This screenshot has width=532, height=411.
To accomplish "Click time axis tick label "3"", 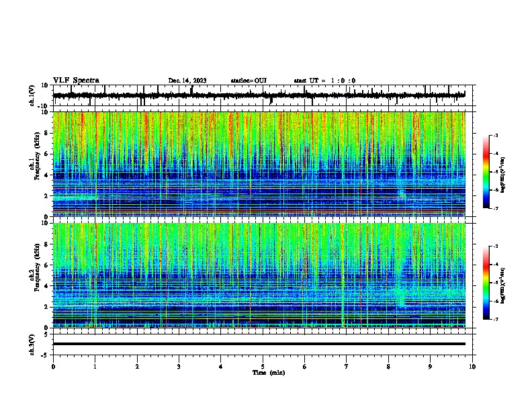I will 179,367.
